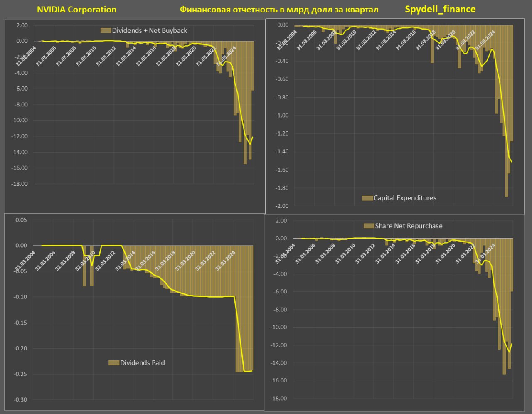Click the 'Dividends + Net Buyback' legend label
This screenshot has width=532, height=414.
(x=150, y=30)
